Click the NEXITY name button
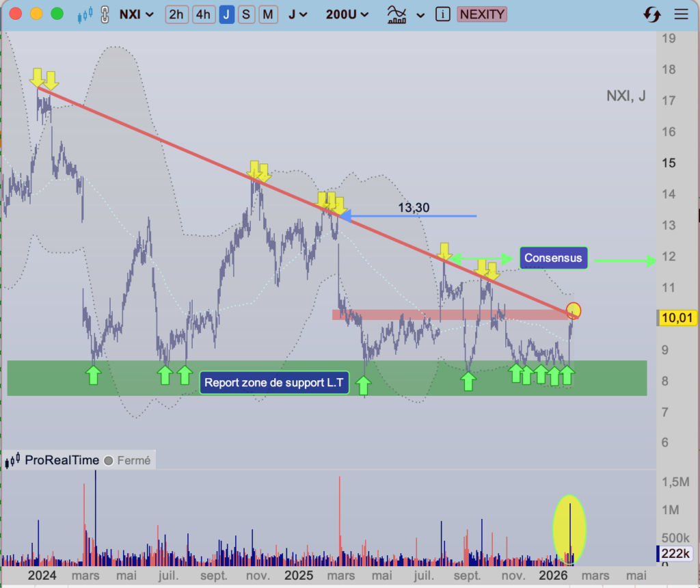 pos(482,15)
